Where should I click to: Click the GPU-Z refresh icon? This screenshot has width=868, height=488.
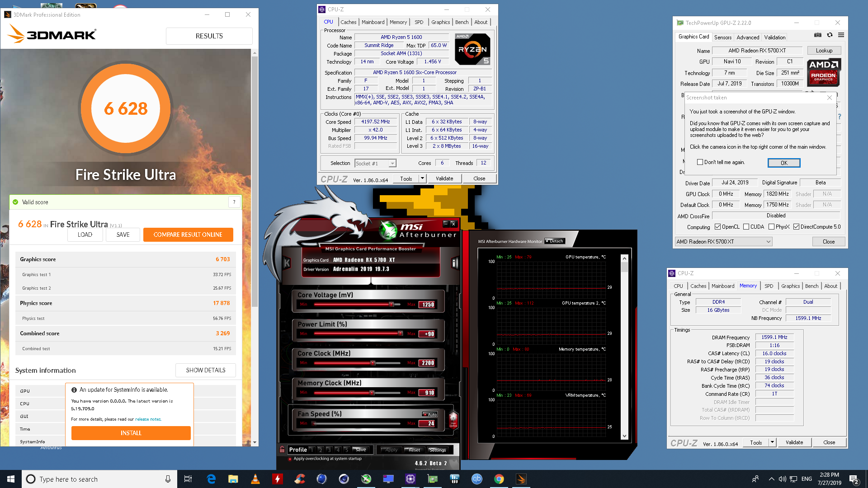click(x=830, y=35)
